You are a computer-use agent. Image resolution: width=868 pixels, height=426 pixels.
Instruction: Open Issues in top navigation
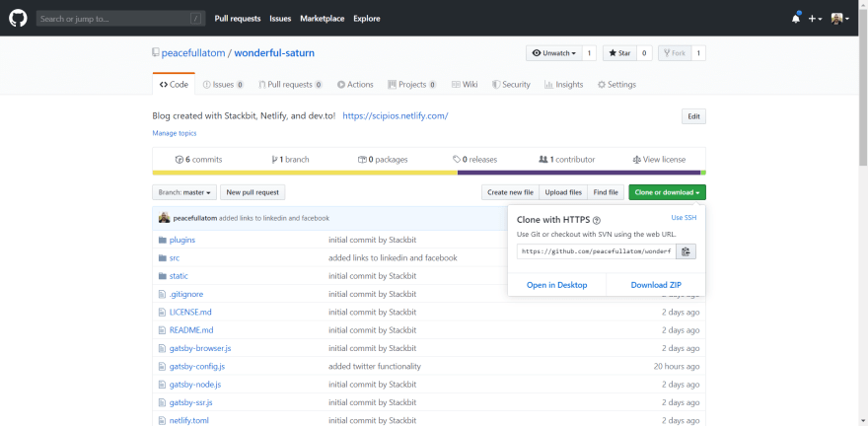(280, 19)
